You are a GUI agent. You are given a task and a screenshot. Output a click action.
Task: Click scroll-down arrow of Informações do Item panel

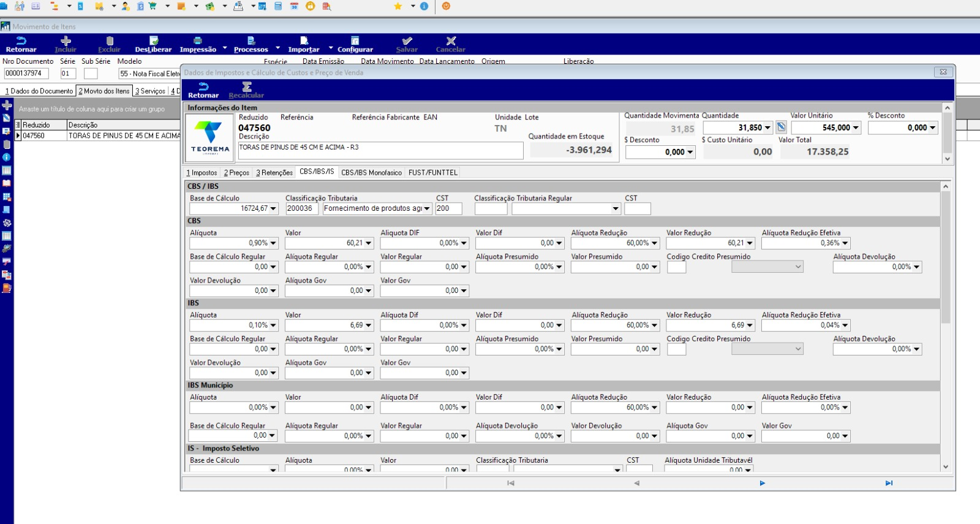pos(948,159)
